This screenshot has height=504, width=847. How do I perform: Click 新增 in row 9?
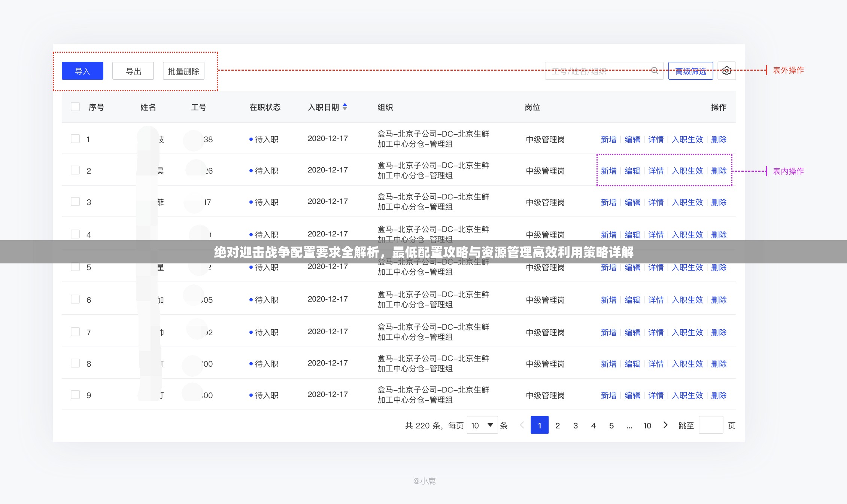pyautogui.click(x=608, y=395)
